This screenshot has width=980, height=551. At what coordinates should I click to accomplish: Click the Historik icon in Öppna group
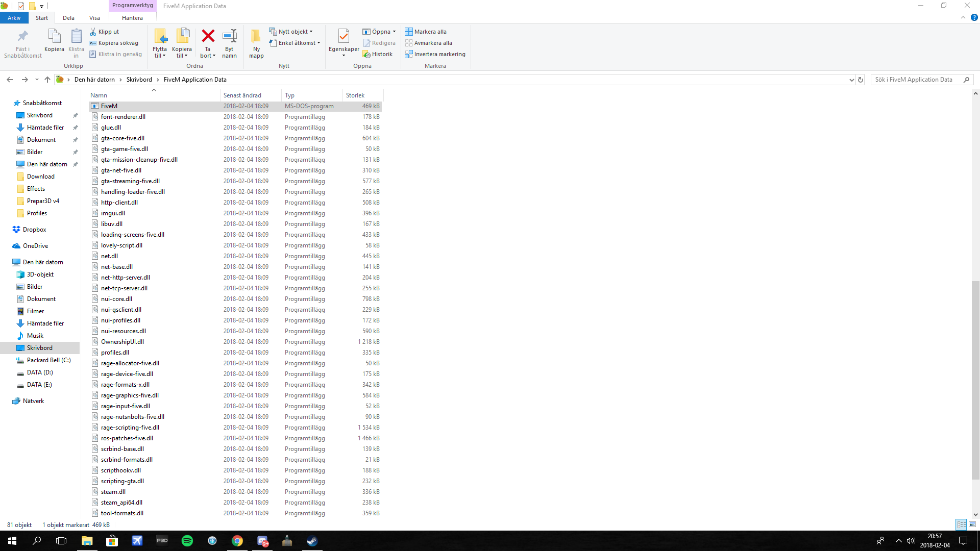pyautogui.click(x=378, y=54)
